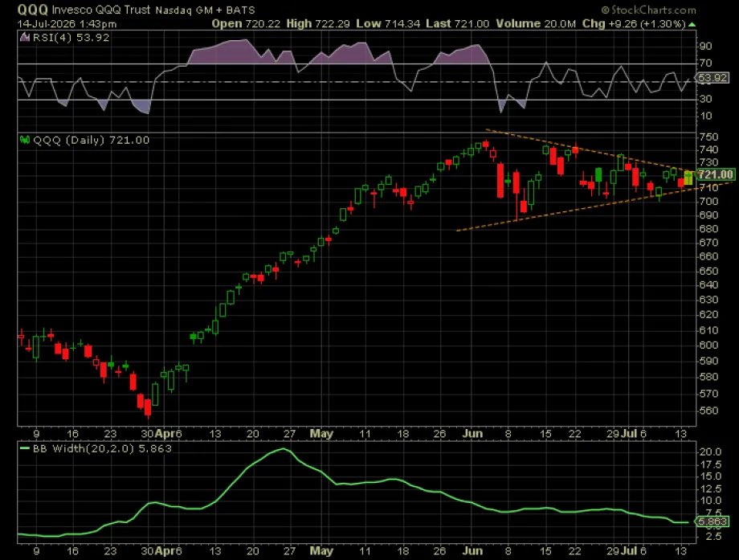Click the 740 price axis label
The image size is (739, 560).
708,150
